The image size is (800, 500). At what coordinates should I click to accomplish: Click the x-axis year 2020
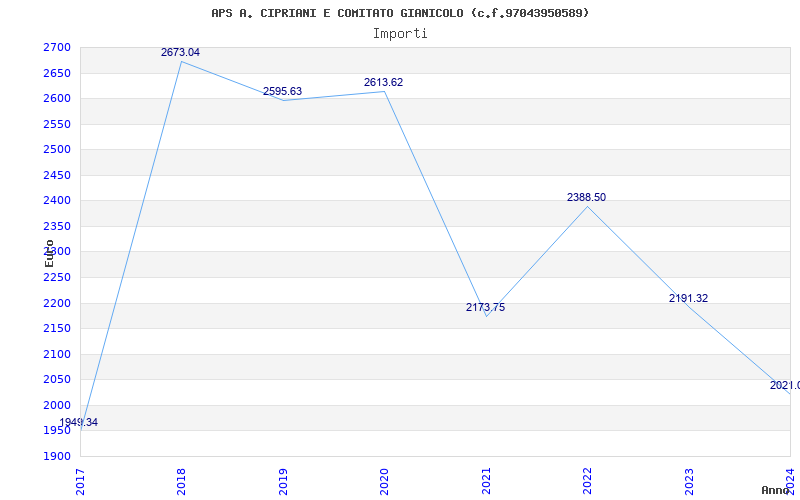point(384,481)
